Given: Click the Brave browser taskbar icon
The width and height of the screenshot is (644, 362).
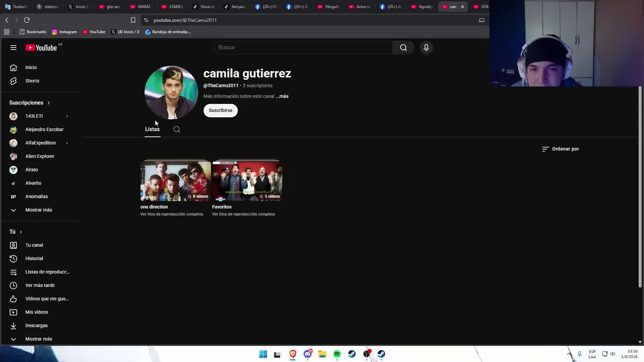Looking at the screenshot, I should tap(293, 354).
